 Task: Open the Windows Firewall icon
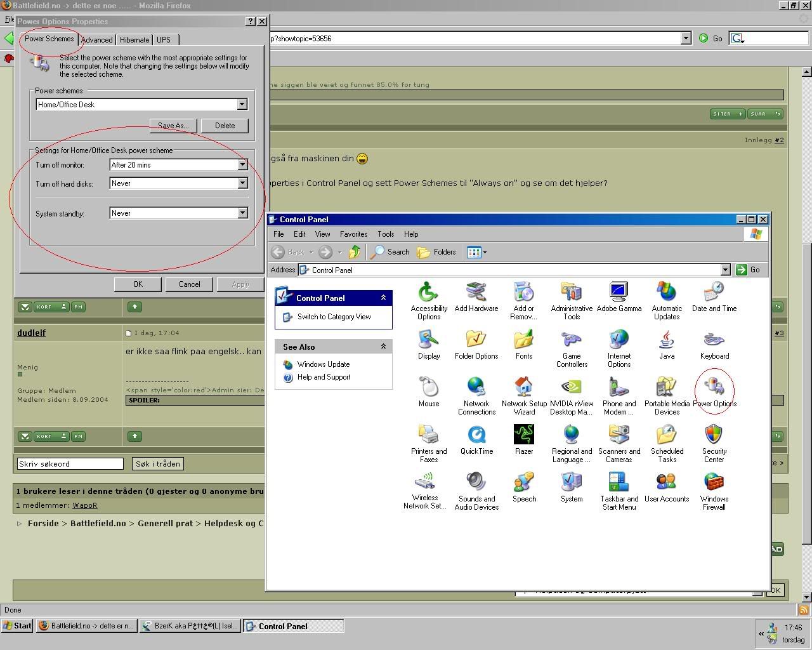714,491
